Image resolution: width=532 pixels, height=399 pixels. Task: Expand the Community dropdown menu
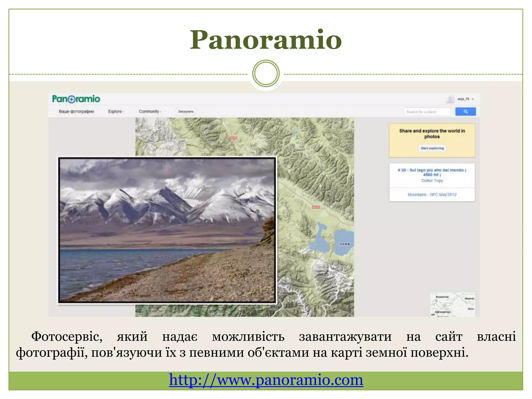click(150, 111)
